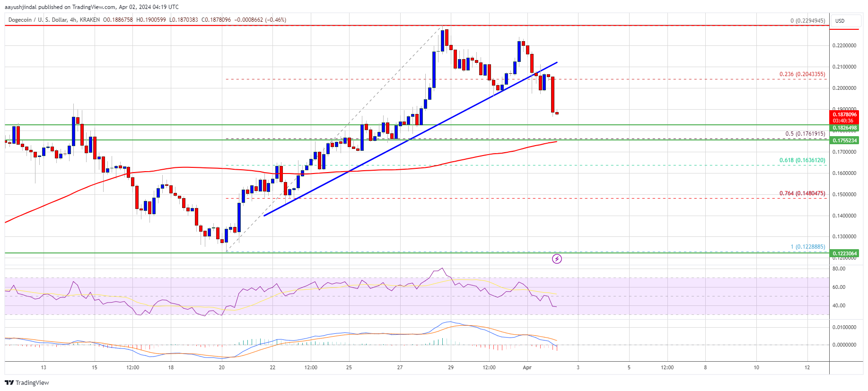Click the RSI 60.00 axis level label
The image size is (868, 391).
[839, 287]
